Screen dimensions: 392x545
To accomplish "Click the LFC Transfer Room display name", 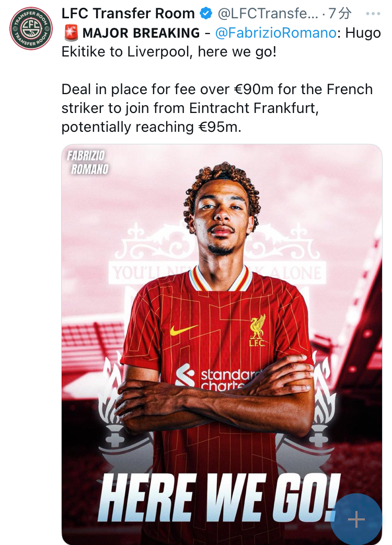I will [128, 14].
